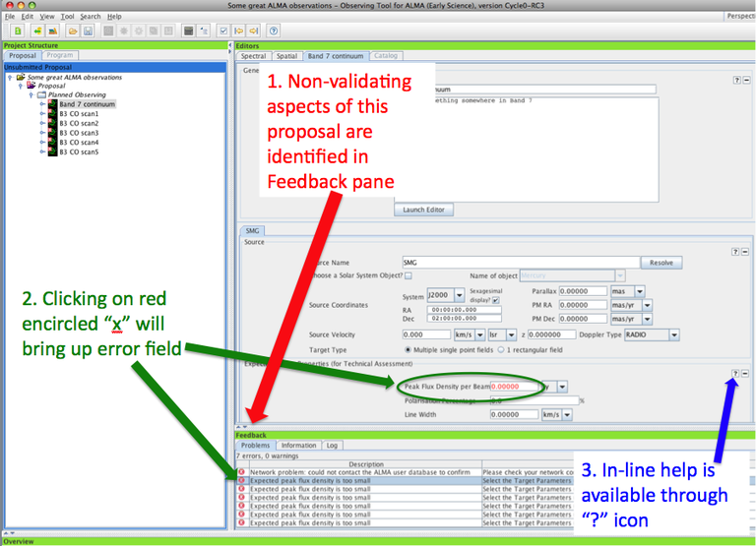Click into the Source Name field
The width and height of the screenshot is (756, 546).
[521, 263]
